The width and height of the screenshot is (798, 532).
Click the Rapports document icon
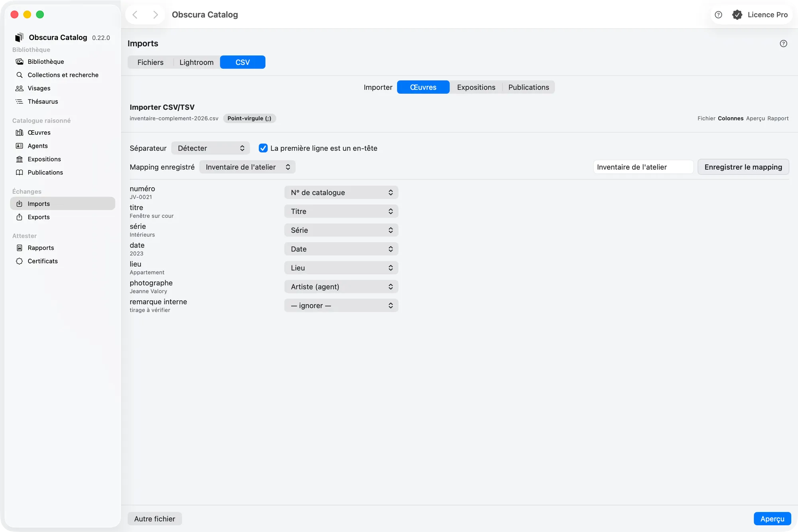coord(19,248)
